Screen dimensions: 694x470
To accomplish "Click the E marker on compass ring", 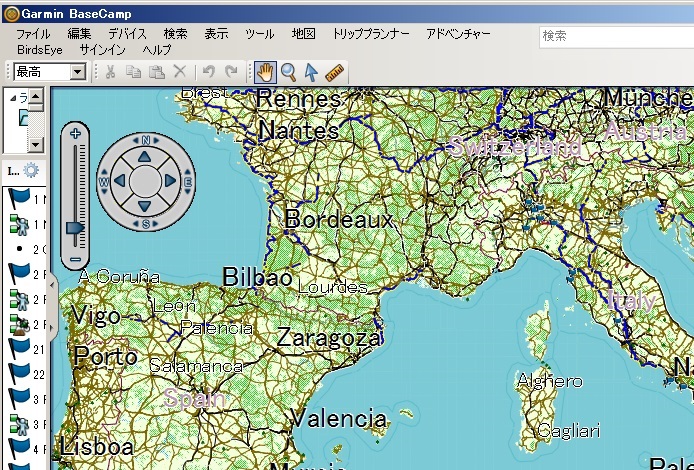I will pos(188,181).
